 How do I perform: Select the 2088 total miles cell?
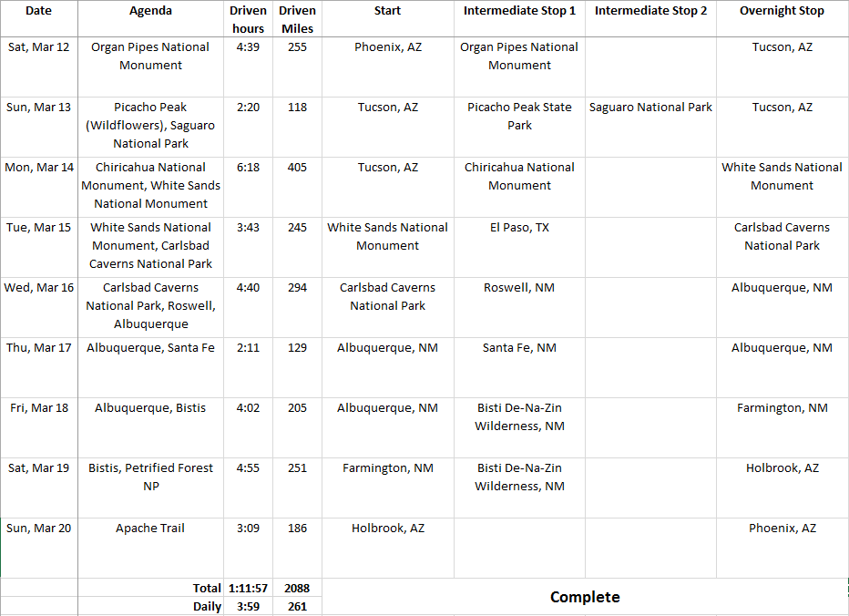297,589
